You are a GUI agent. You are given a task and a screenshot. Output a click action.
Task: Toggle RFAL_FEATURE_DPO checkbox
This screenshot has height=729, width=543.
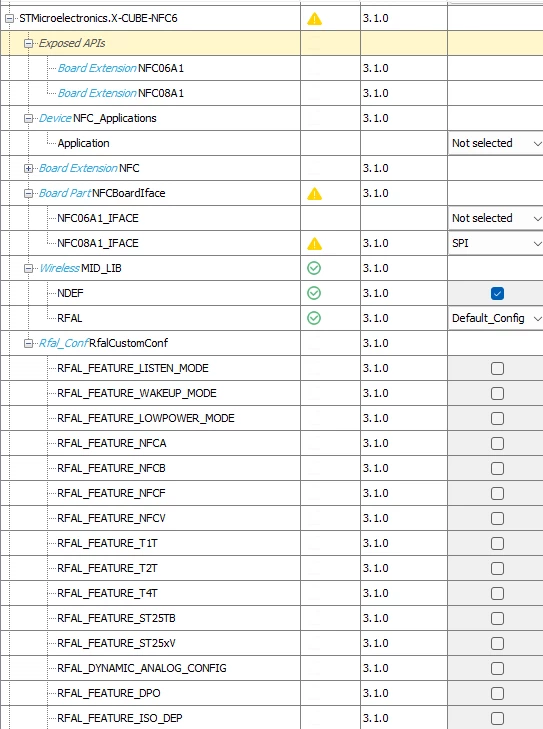click(497, 693)
